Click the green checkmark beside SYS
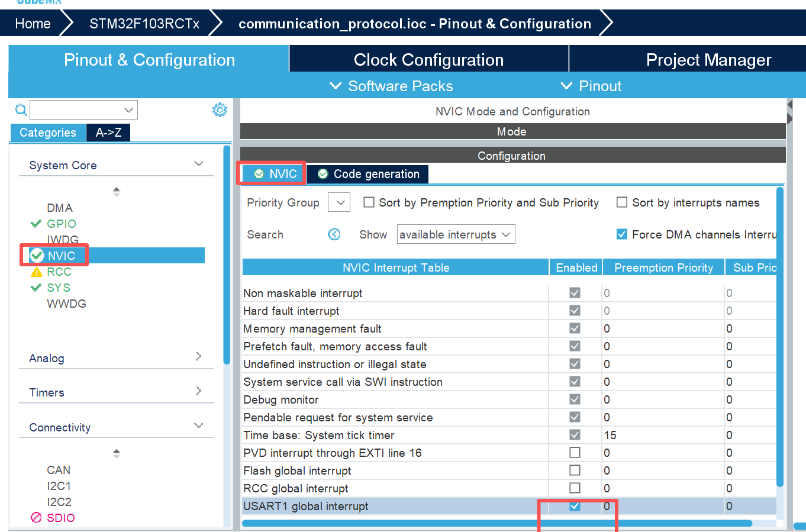This screenshot has height=532, width=806. pos(36,288)
